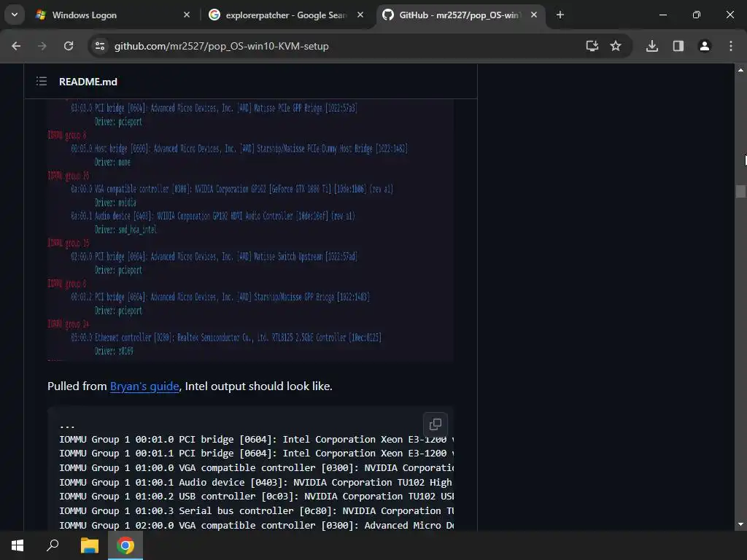Toggle Chrome side panel
The height and width of the screenshot is (560, 747).
[x=678, y=46]
